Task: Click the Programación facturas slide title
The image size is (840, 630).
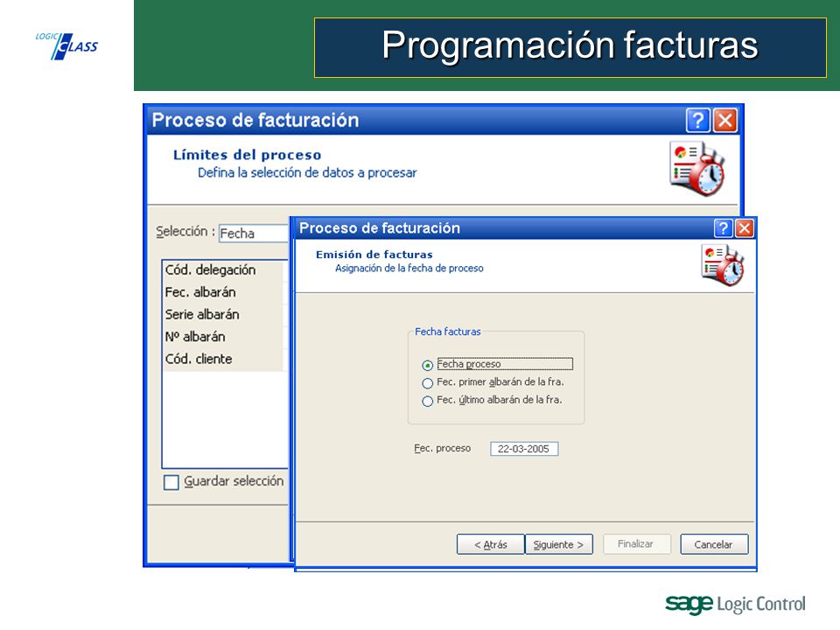Action: coord(570,45)
